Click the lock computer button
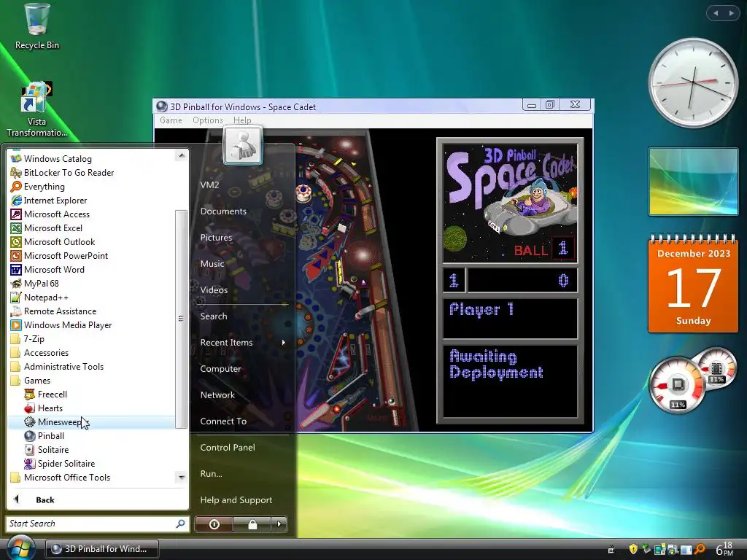 [252, 524]
